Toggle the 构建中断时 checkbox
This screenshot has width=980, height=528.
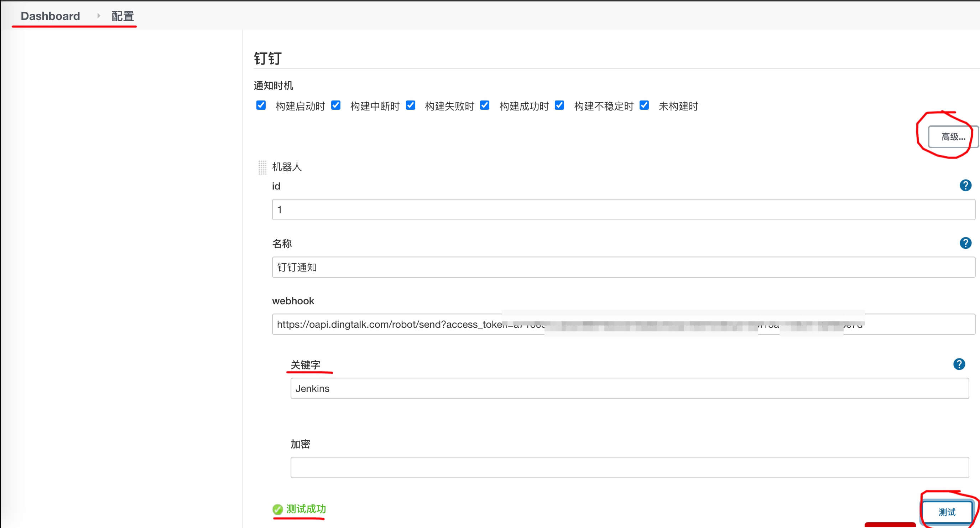pyautogui.click(x=335, y=105)
